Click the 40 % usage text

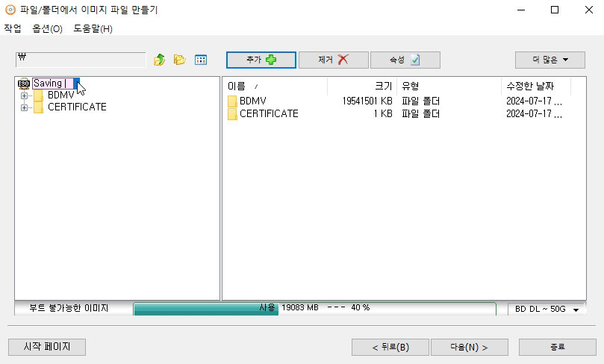pyautogui.click(x=360, y=307)
